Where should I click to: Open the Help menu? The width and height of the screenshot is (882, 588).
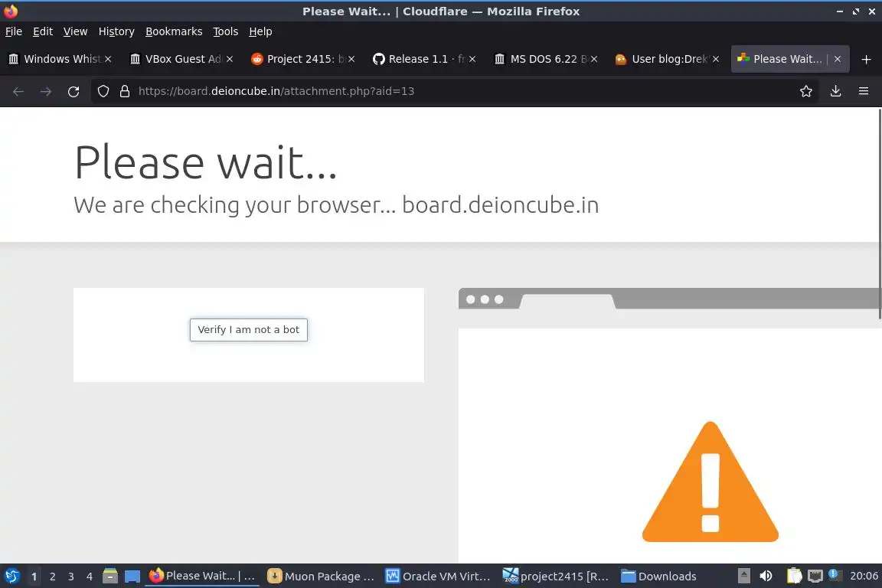tap(260, 31)
